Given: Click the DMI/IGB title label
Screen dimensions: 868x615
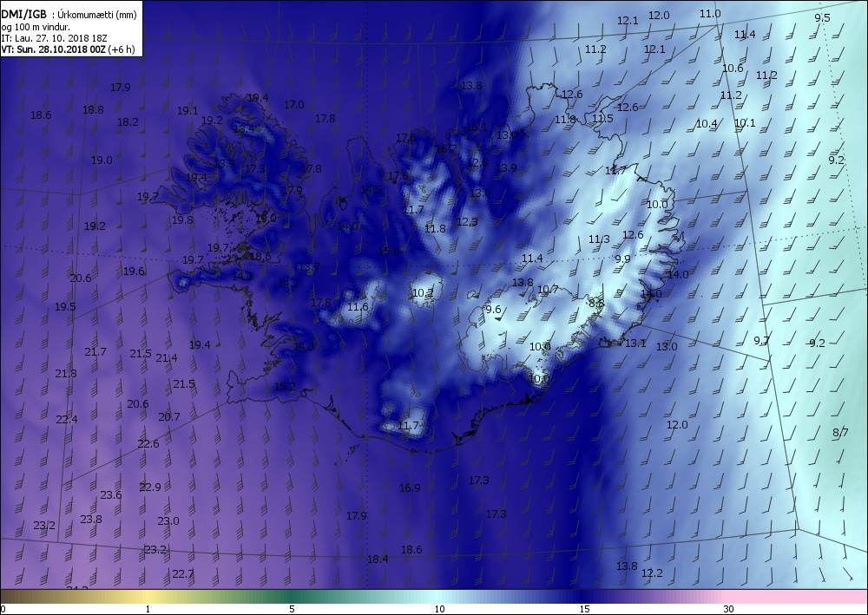Looking at the screenshot, I should pyautogui.click(x=24, y=15).
